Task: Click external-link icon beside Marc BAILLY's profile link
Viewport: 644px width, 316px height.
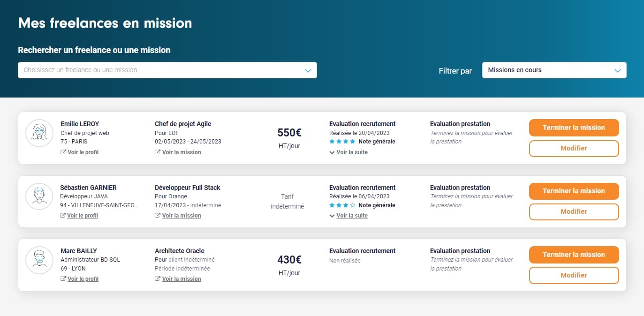Action: click(63, 279)
